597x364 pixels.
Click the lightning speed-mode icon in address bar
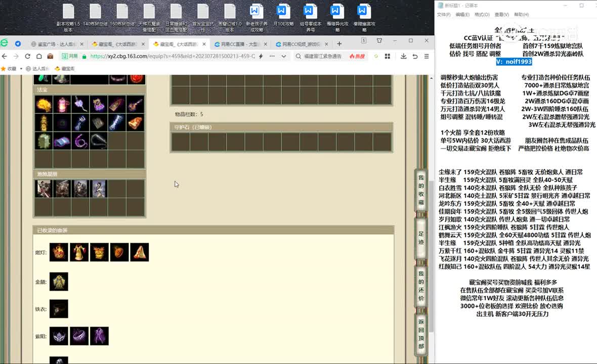[261, 56]
